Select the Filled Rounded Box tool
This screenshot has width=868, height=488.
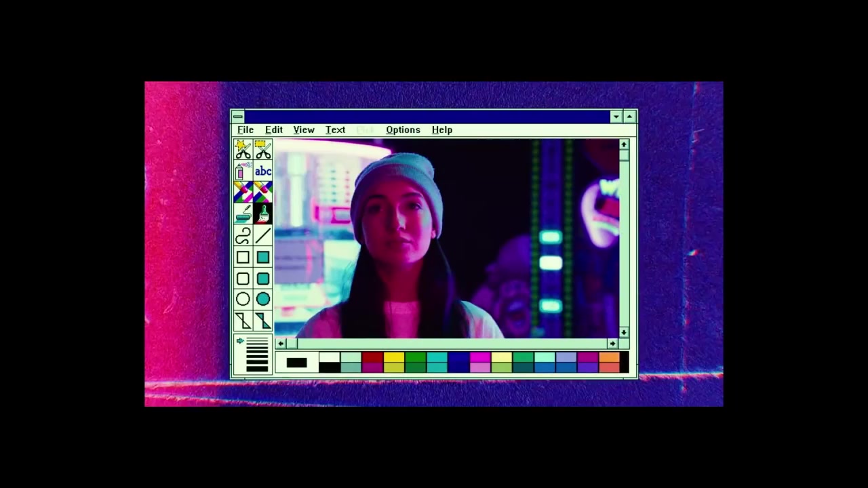click(263, 279)
